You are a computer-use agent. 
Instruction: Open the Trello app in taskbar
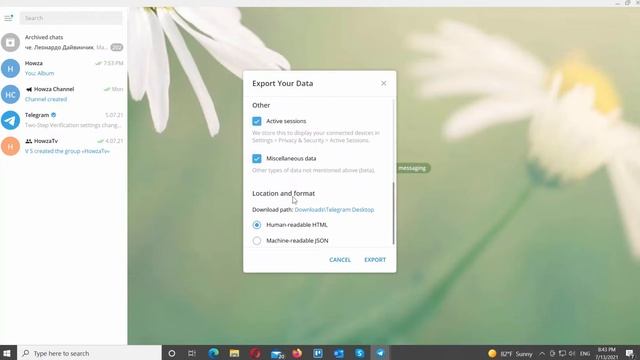pos(318,353)
